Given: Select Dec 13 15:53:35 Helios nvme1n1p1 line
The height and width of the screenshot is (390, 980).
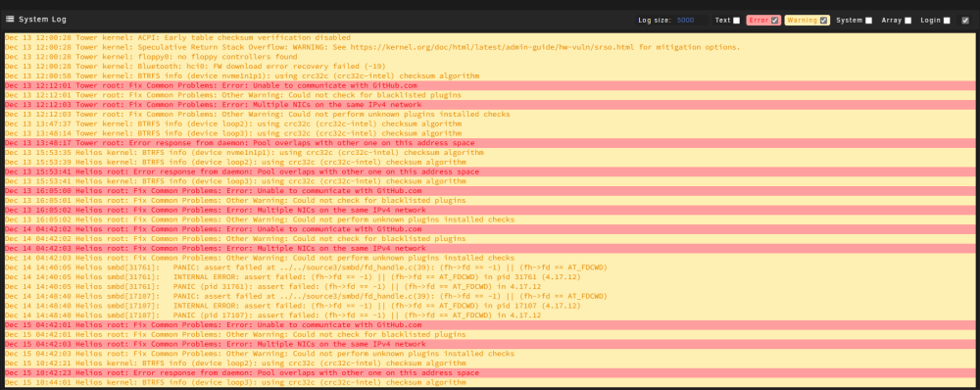Looking at the screenshot, I should click(x=489, y=153).
